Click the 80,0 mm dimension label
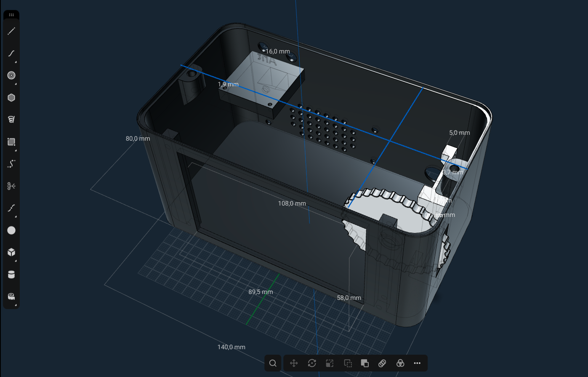Image resolution: width=588 pixels, height=377 pixels. tap(138, 139)
